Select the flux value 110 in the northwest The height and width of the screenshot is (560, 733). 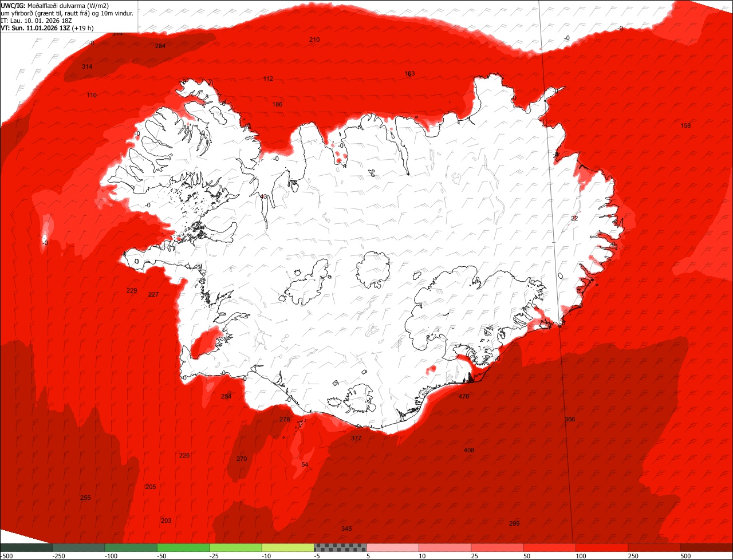click(x=92, y=95)
